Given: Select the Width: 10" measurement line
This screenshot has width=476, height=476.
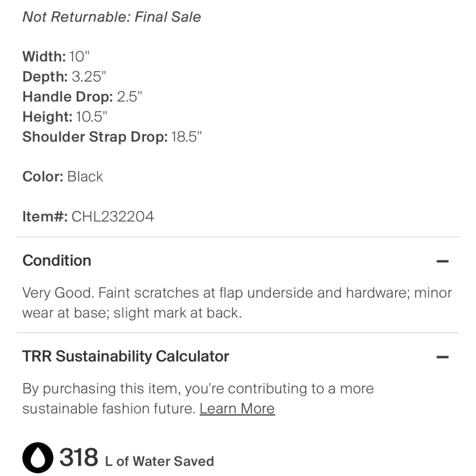Looking at the screenshot, I should (x=56, y=57).
